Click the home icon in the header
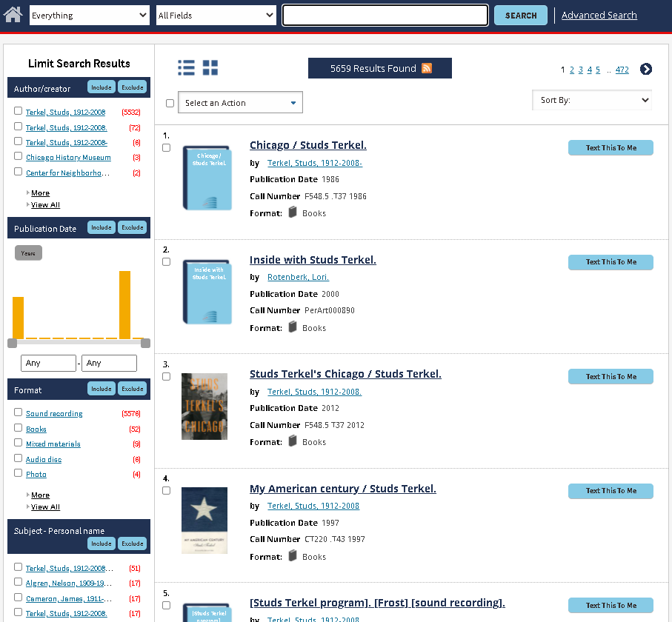 (x=12, y=13)
